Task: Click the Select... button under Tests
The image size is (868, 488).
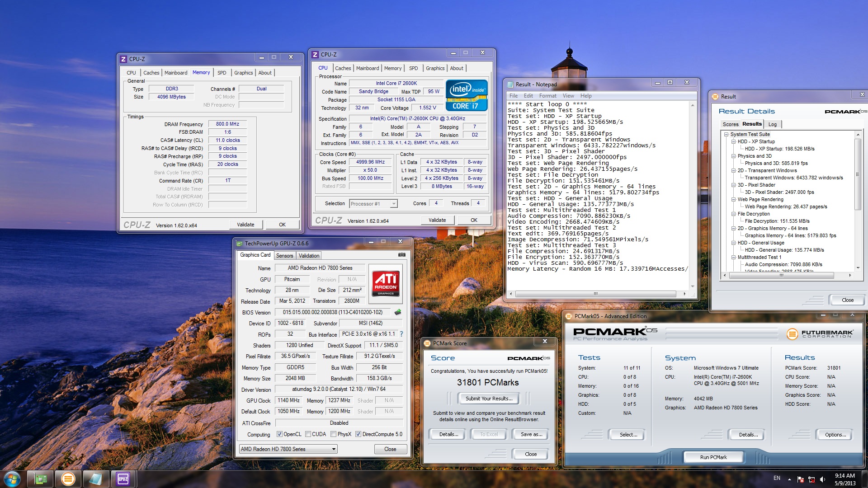Action: click(x=628, y=435)
